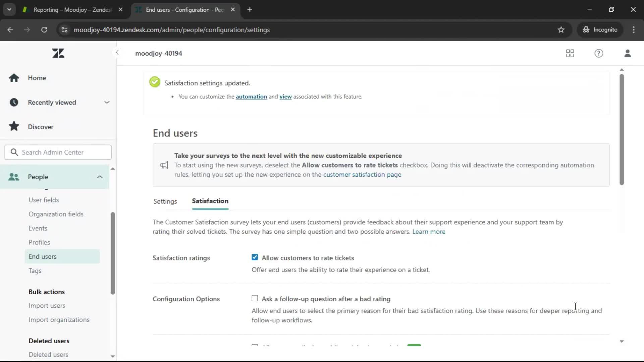The width and height of the screenshot is (644, 362).
Task: Open the user profile avatar icon
Action: pyautogui.click(x=628, y=53)
